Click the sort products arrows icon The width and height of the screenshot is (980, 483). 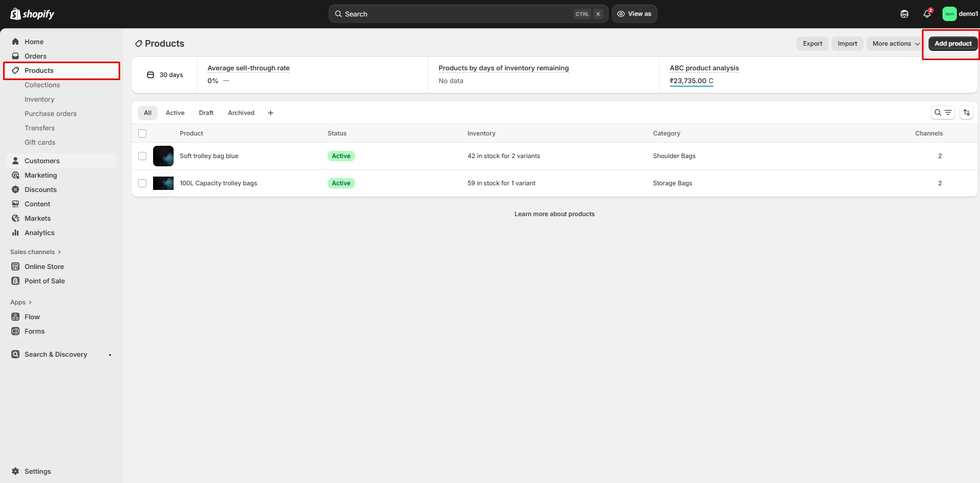[967, 112]
